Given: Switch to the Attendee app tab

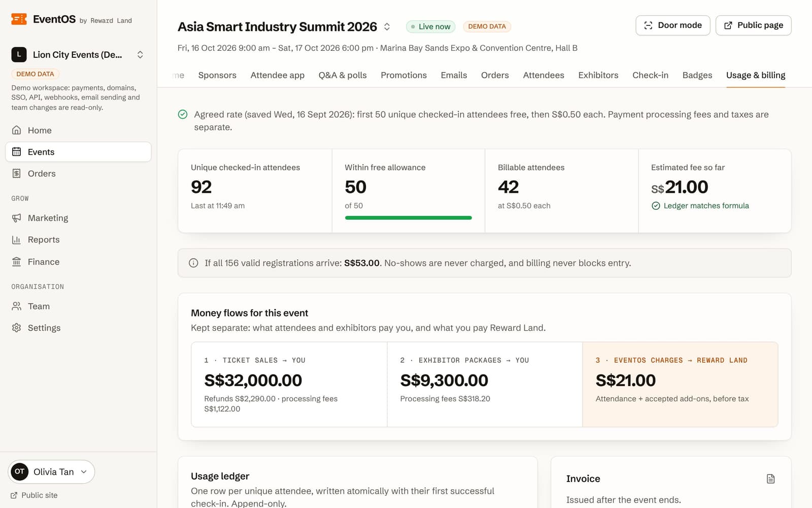Looking at the screenshot, I should (278, 75).
